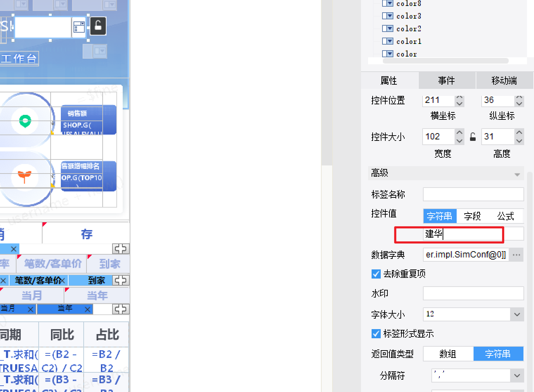Toggle the aspect ratio lock between 宽度 and 高度

point(473,137)
